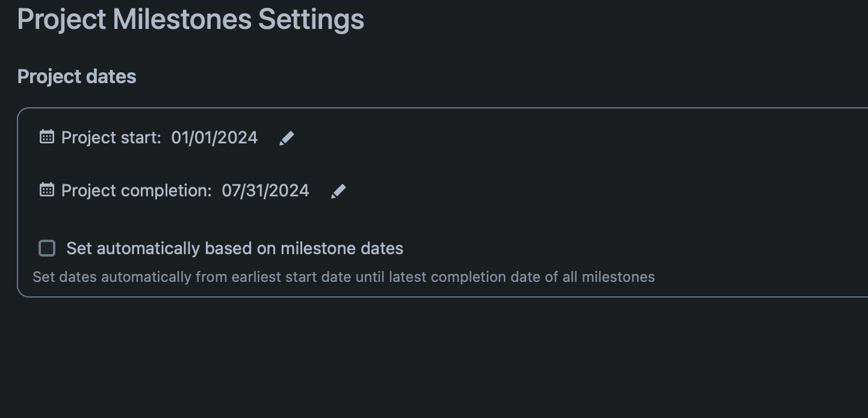Click the word 'Milestones' in the page title

pos(182,19)
